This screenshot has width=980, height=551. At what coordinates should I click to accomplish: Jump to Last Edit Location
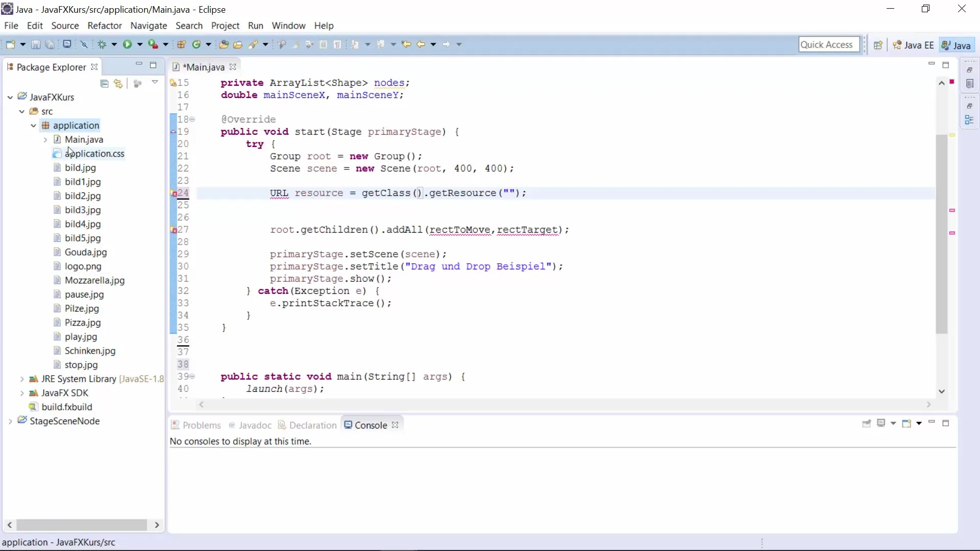[406, 44]
